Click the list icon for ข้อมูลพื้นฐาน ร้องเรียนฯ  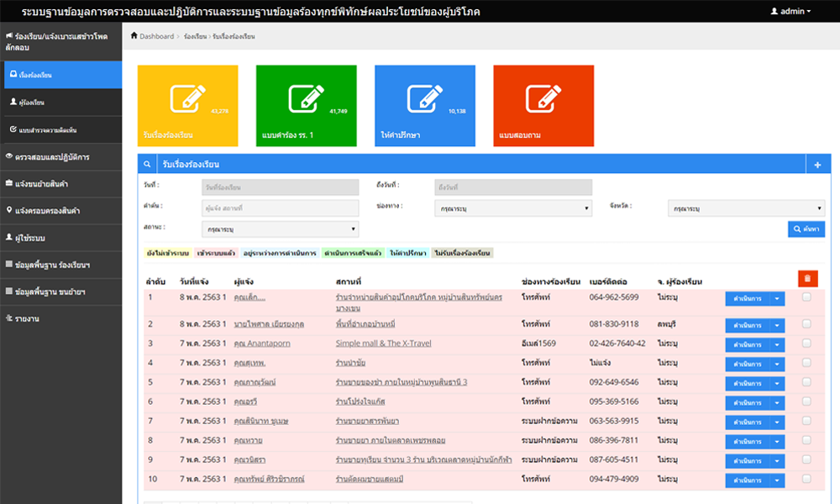pos(9,264)
